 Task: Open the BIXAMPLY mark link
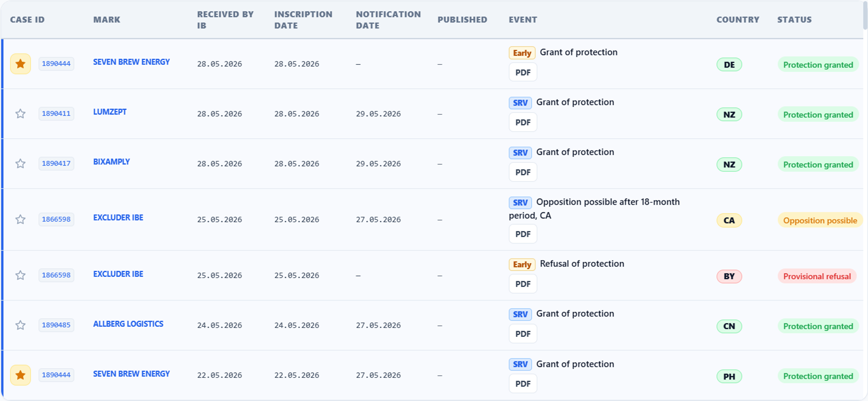click(x=112, y=162)
